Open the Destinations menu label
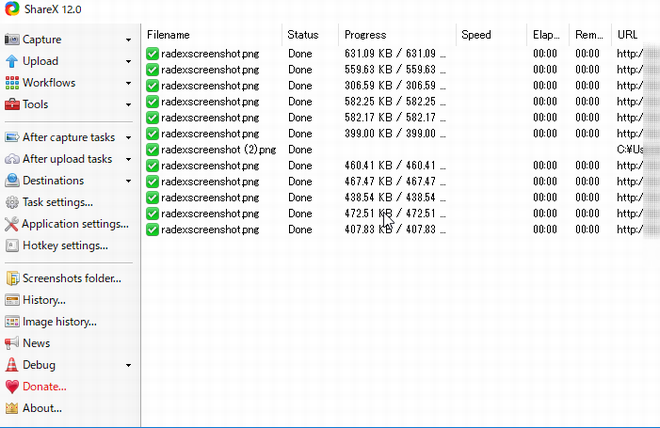The image size is (660, 428). tap(53, 181)
